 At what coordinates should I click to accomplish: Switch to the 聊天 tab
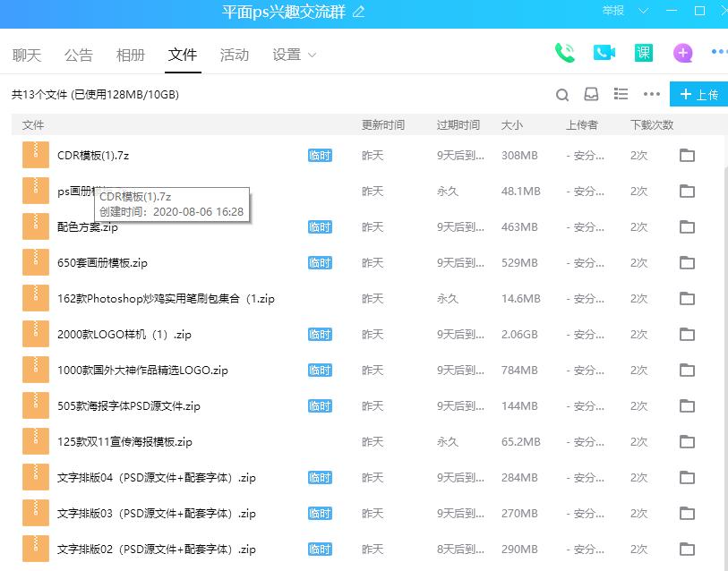pos(26,55)
